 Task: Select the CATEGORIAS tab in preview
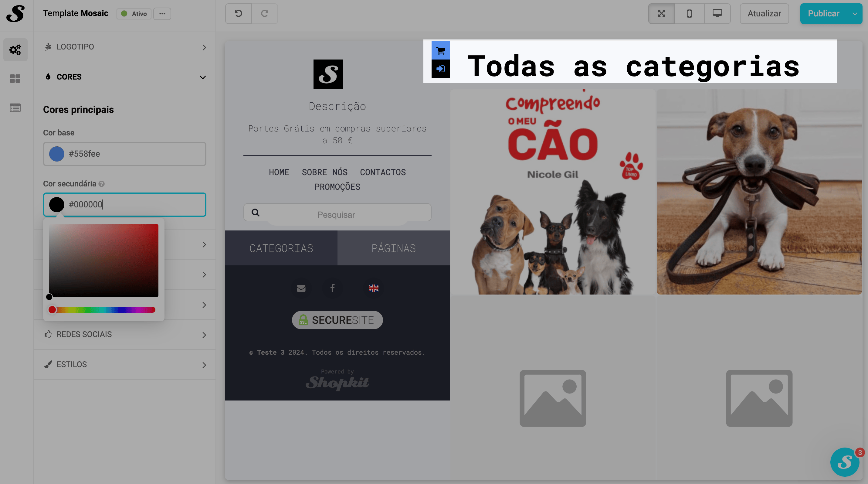281,248
